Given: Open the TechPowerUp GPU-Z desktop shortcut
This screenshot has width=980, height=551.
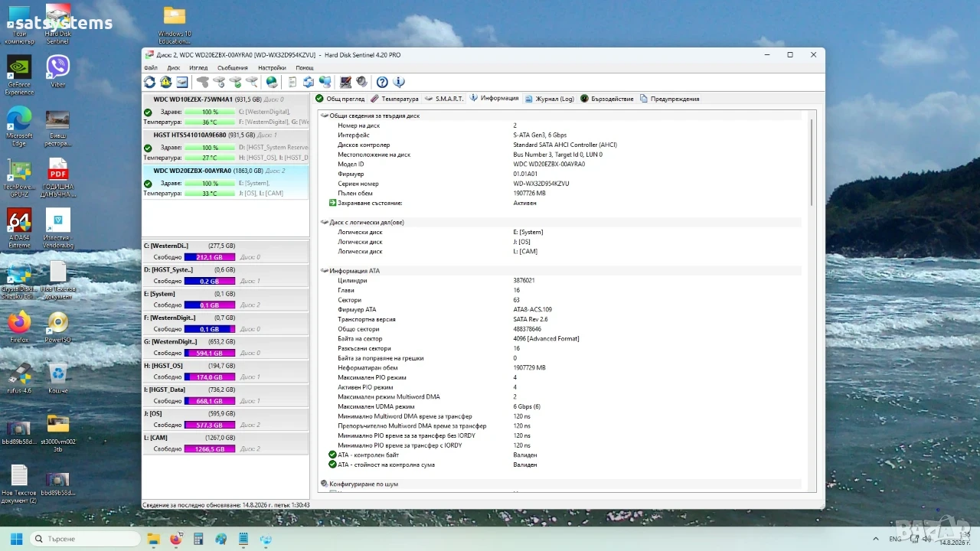Looking at the screenshot, I should (19, 178).
